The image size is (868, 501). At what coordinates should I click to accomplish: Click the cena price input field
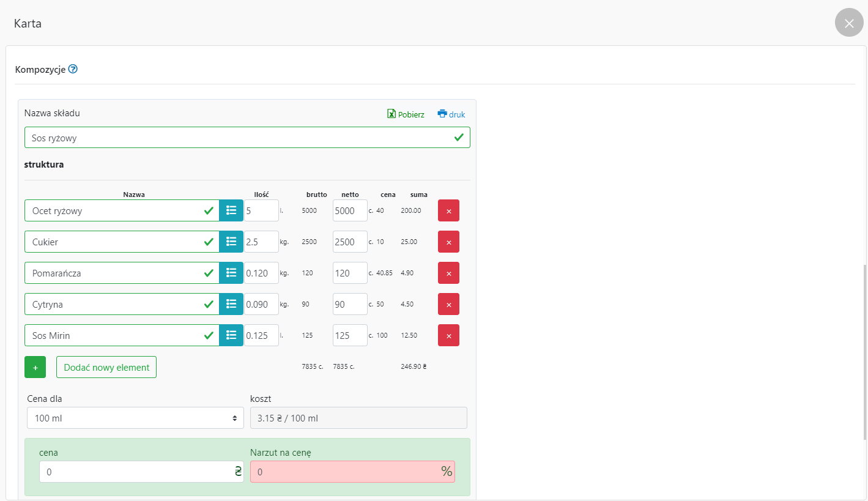135,472
